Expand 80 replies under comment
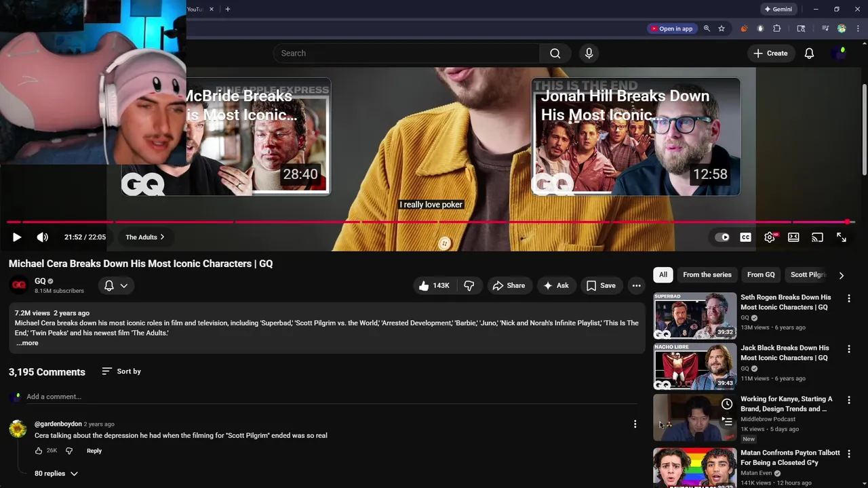The height and width of the screenshot is (488, 868). click(x=56, y=474)
